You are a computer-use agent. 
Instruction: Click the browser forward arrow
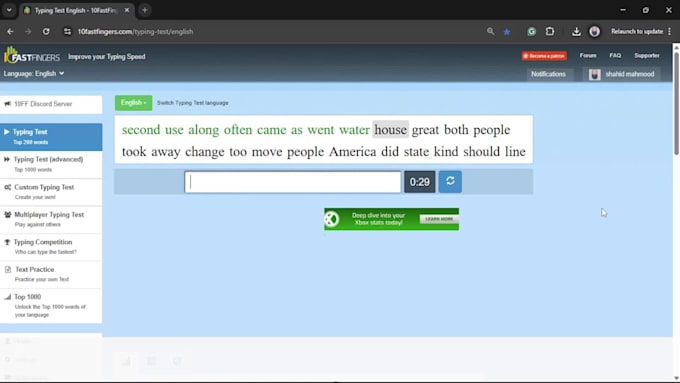[28, 32]
